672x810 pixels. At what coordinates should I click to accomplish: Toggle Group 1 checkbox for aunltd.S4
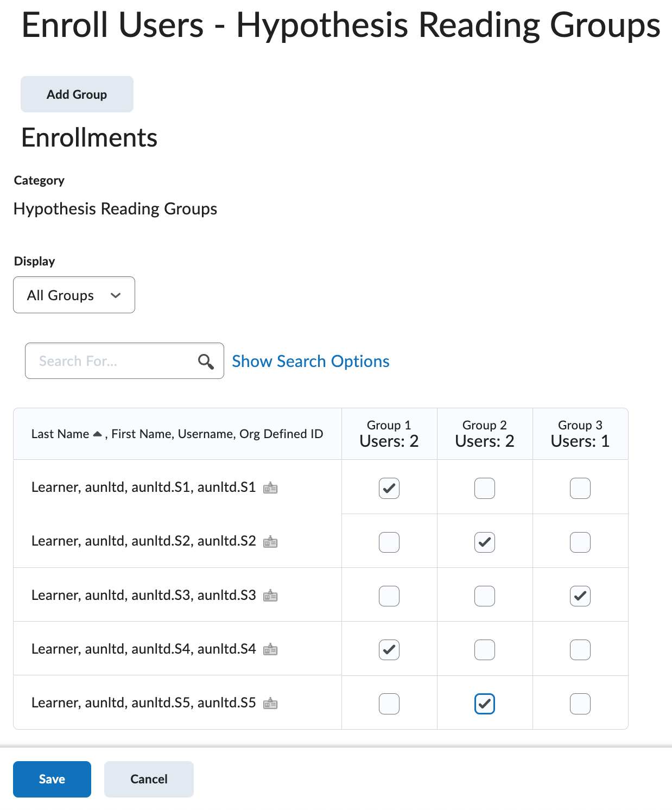pyautogui.click(x=389, y=649)
